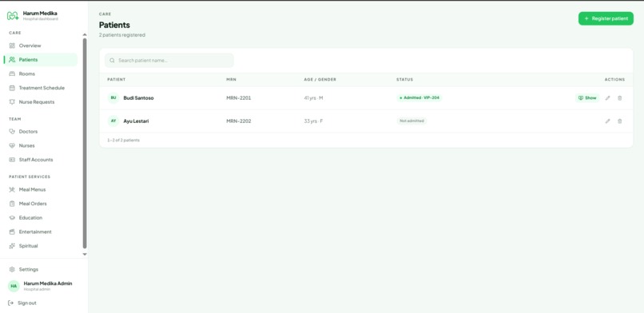644x313 pixels.
Task: Click the 2 patients registered subtitle
Action: [x=122, y=35]
